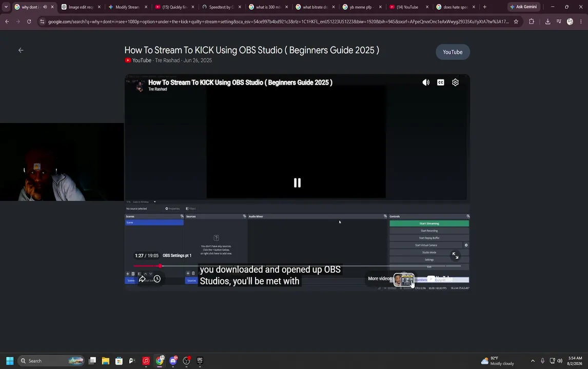Open volume control in system tray

(x=560, y=361)
